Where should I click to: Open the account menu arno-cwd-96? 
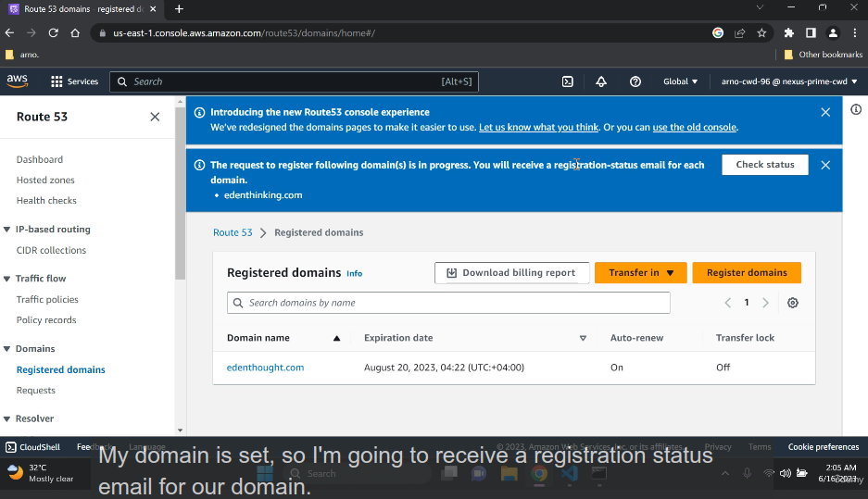(x=789, y=81)
